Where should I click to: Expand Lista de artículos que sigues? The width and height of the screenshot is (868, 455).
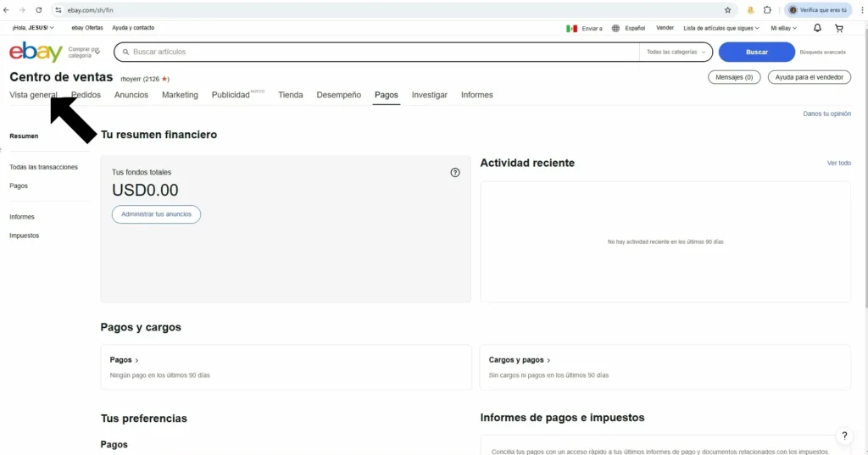721,28
